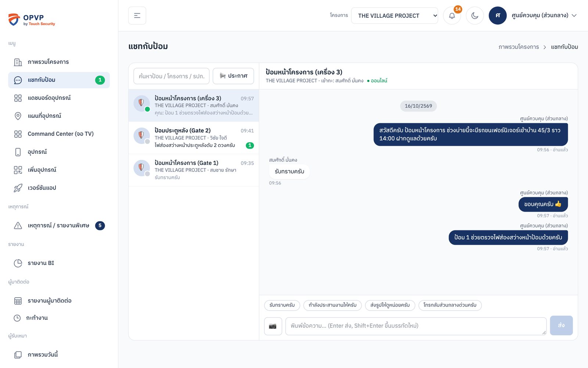Click quick reply รับทราบครับ chip
588x368 pixels.
point(282,305)
